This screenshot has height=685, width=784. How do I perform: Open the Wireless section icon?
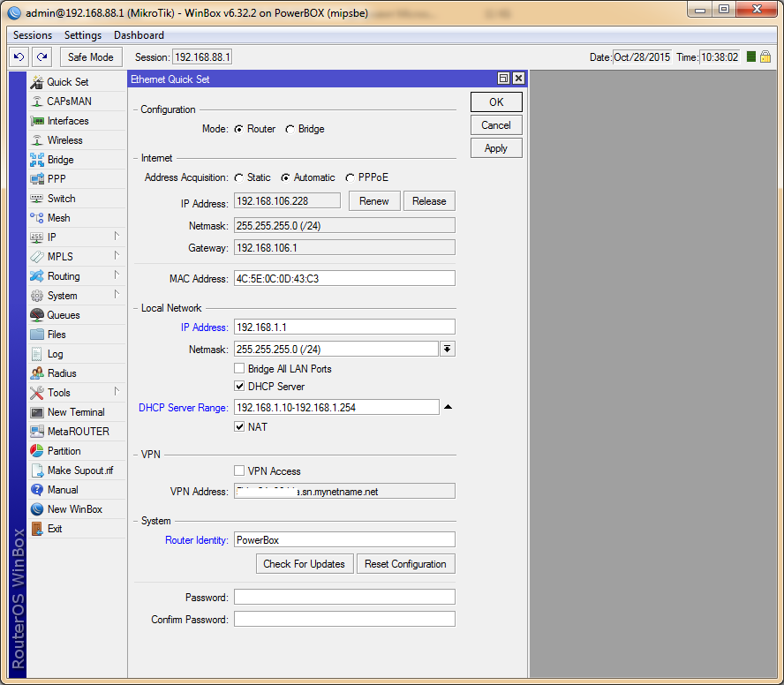[37, 140]
